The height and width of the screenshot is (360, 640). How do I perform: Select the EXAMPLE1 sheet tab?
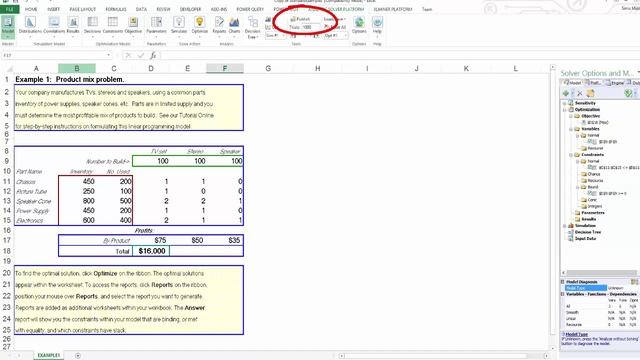point(49,356)
